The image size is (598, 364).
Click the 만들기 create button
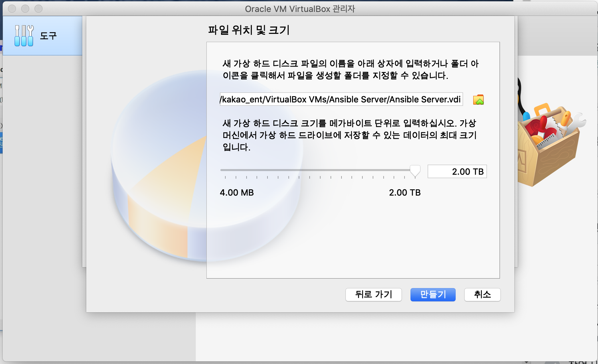point(433,294)
